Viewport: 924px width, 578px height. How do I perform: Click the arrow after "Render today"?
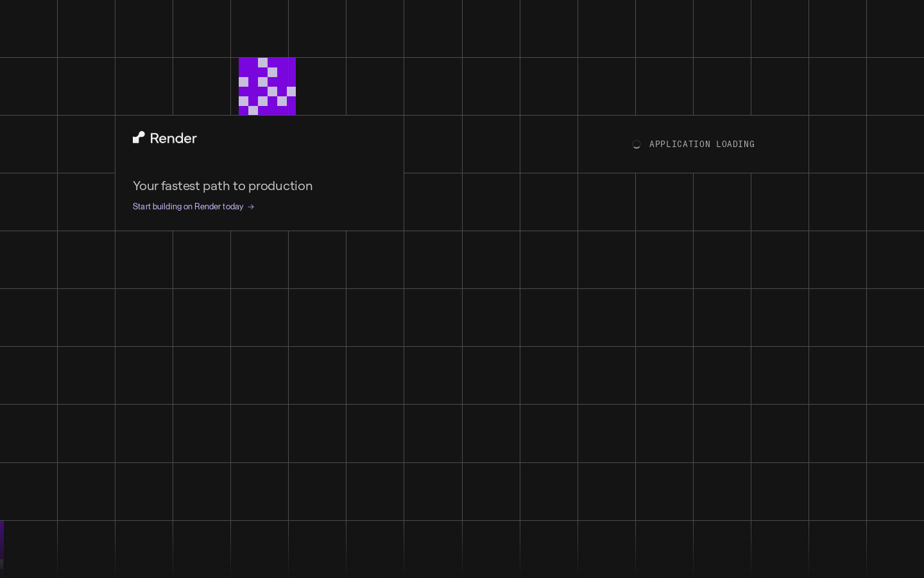click(x=251, y=207)
